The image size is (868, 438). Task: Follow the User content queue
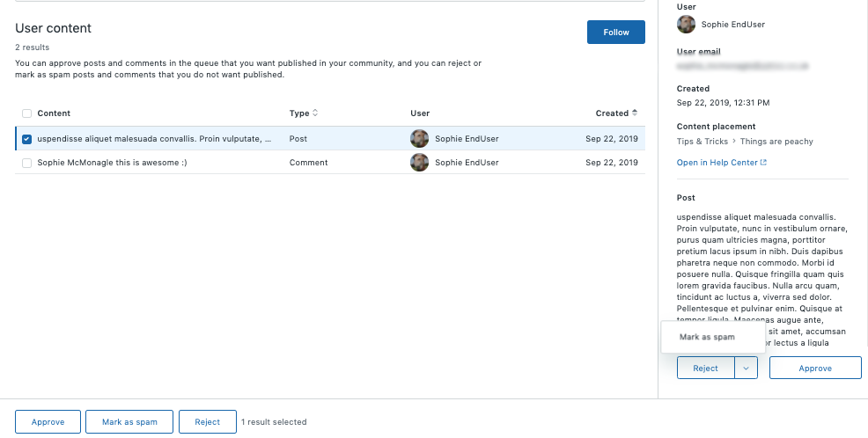coord(616,32)
